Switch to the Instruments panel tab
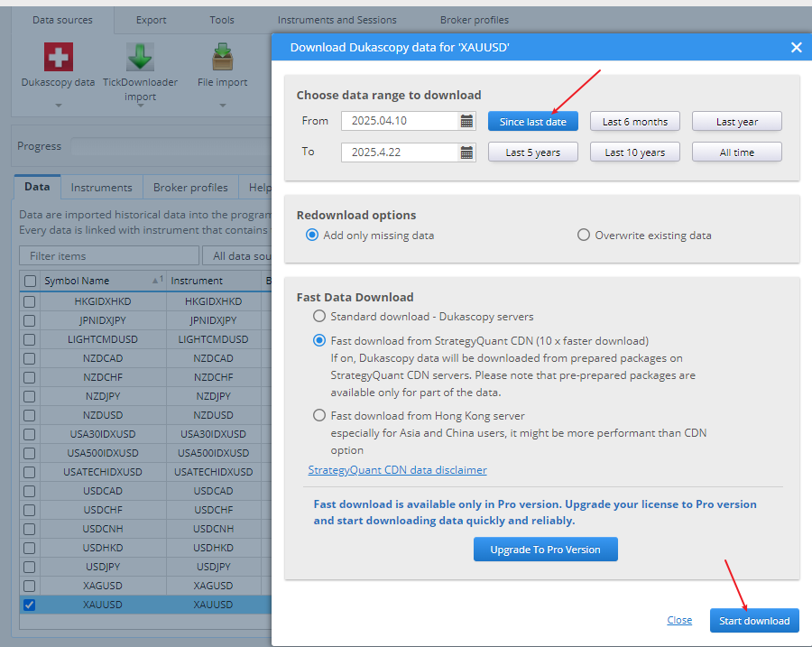Viewport: 812px width, 647px height. [x=101, y=188]
